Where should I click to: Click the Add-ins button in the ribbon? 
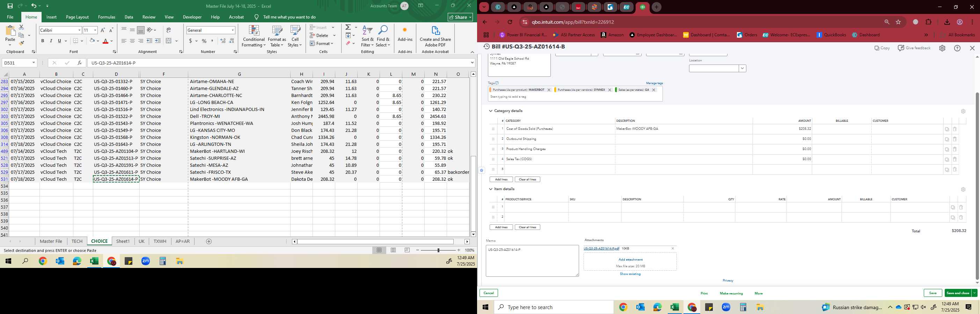point(405,33)
